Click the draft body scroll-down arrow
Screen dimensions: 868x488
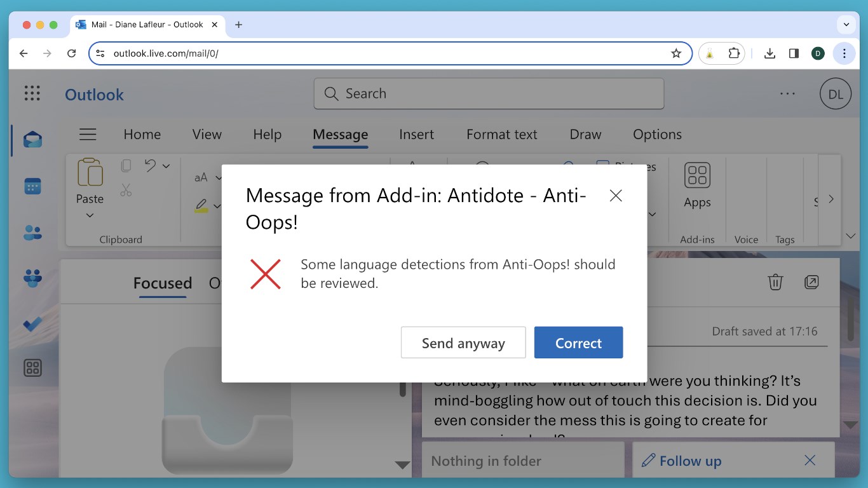pyautogui.click(x=851, y=424)
